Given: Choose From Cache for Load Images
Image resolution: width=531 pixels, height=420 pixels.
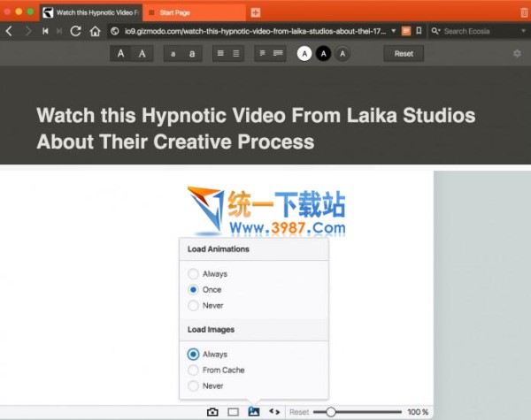Looking at the screenshot, I should pos(194,370).
